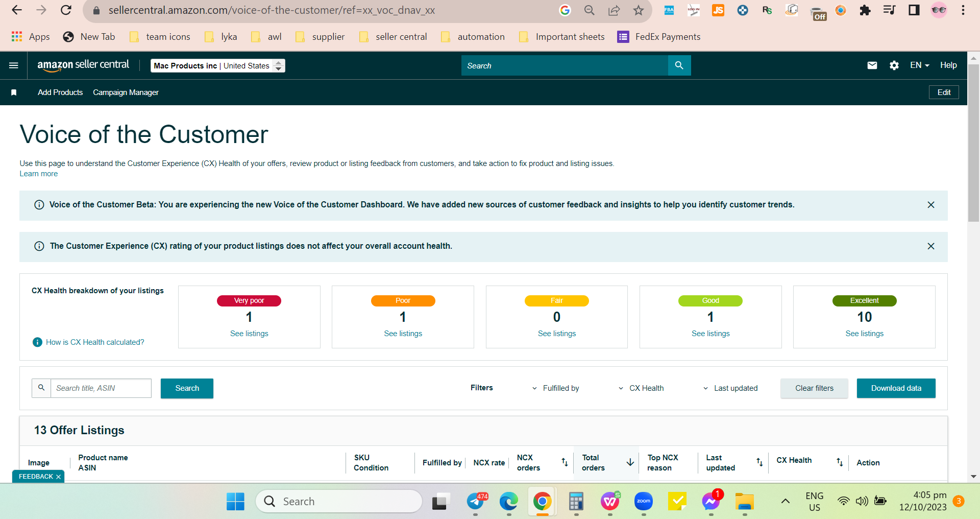This screenshot has width=980, height=519.
Task: Expand the CX Health filter
Action: pyautogui.click(x=641, y=388)
